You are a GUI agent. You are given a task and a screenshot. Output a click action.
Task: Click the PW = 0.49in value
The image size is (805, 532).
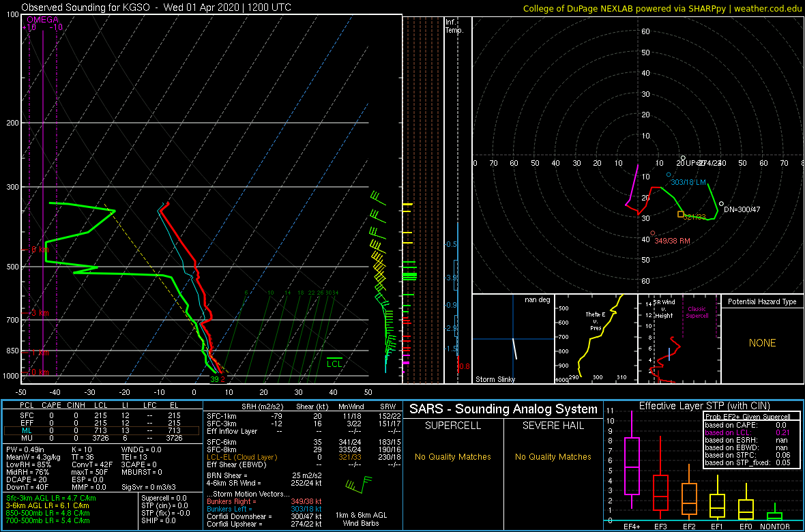pyautogui.click(x=25, y=450)
